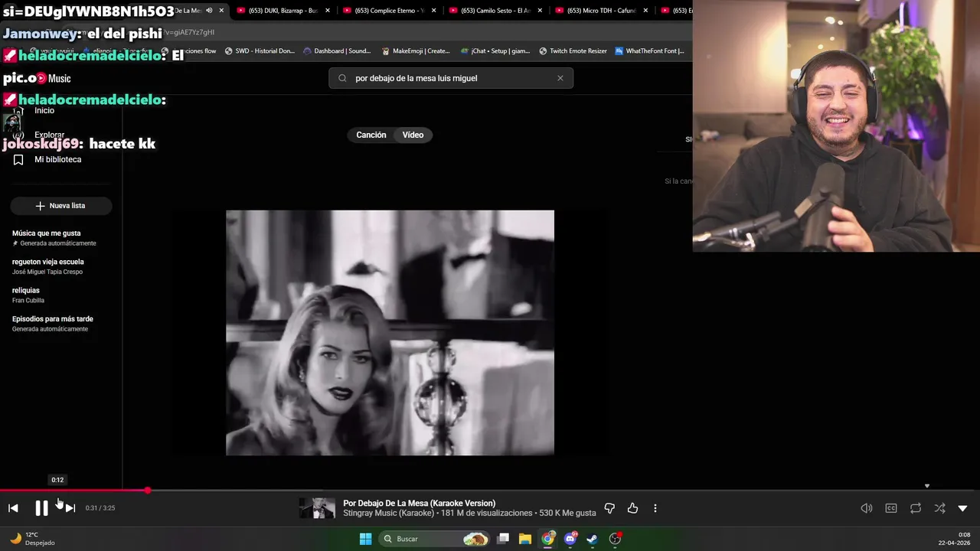Click the elapsed time text 0:31 / 3:25
This screenshot has height=551, width=980.
100,508
